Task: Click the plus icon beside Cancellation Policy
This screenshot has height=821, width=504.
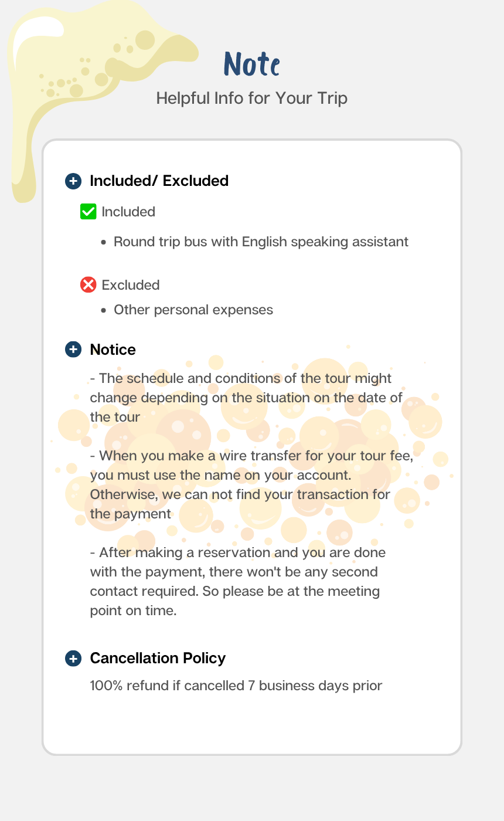Action: [x=73, y=659]
